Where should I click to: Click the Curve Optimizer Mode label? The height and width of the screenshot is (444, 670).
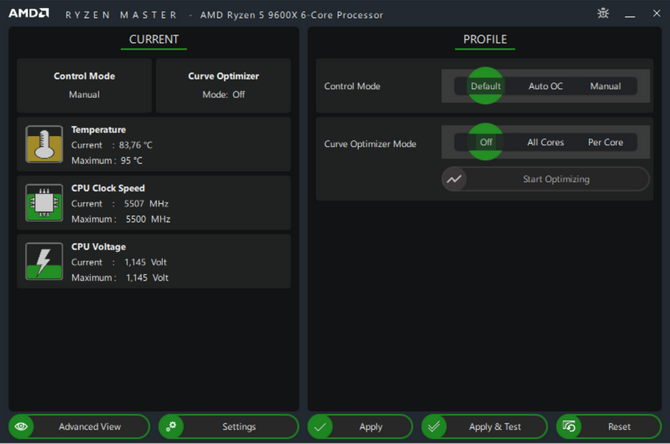370,144
